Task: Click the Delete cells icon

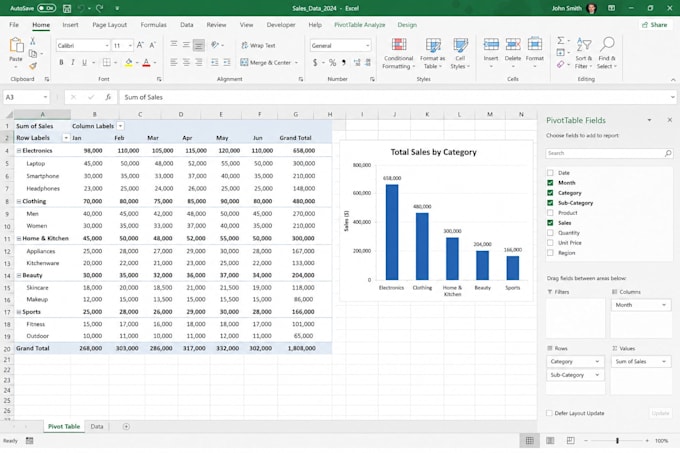Action: point(513,44)
